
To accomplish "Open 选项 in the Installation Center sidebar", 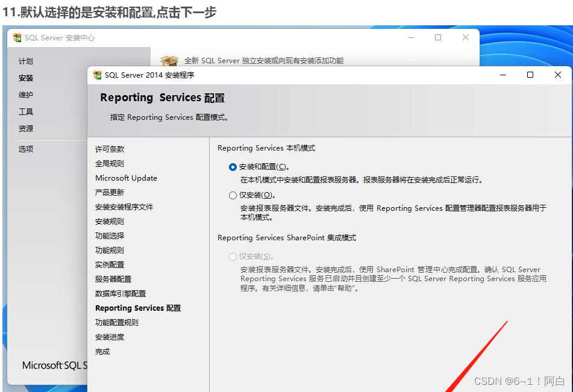I will point(26,149).
